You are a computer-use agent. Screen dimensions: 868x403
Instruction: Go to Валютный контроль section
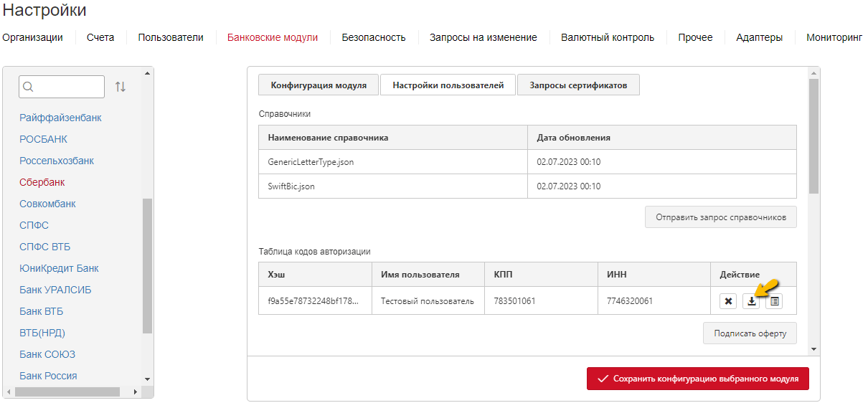[x=608, y=37]
